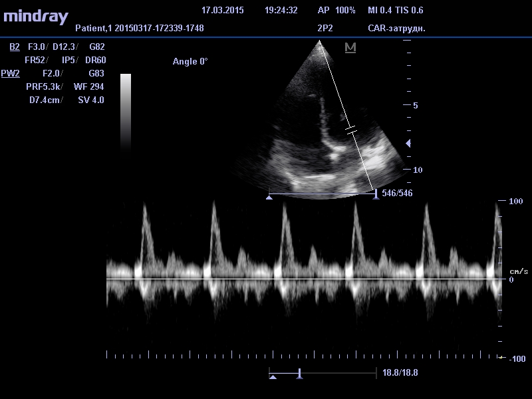The image size is (532, 399).
Task: Click the PRF5.3k parameter
Action: [45, 87]
